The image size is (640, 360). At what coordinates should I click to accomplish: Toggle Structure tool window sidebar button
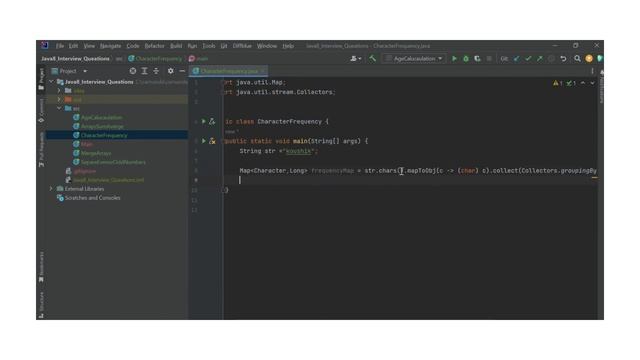[41, 305]
